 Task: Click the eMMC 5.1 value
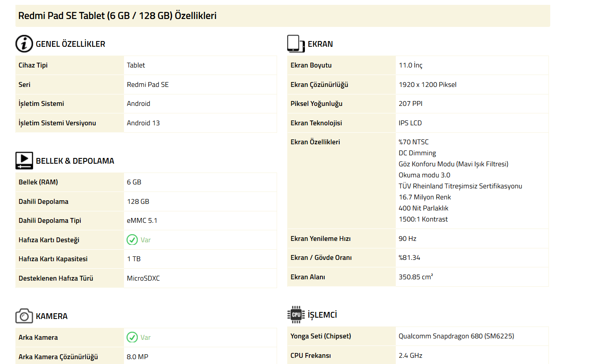(x=142, y=221)
